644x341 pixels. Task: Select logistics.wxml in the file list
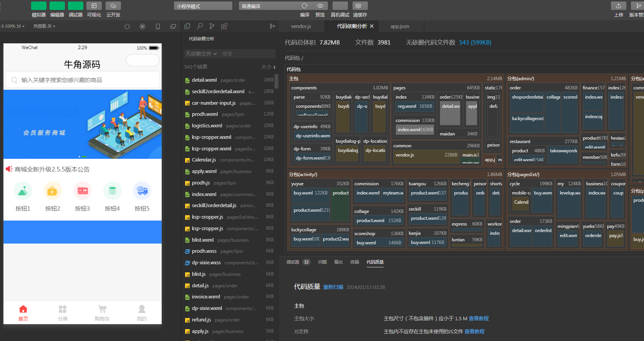click(230, 126)
